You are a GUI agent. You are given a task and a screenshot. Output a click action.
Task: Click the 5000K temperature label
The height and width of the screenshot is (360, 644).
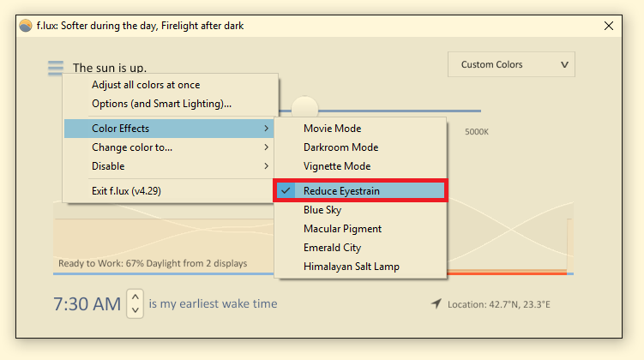pyautogui.click(x=477, y=132)
